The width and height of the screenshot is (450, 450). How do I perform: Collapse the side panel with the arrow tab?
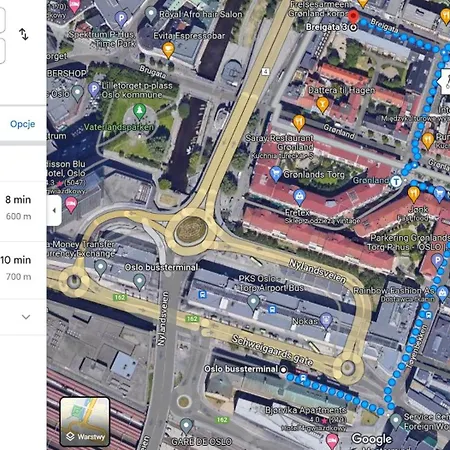coord(54,210)
